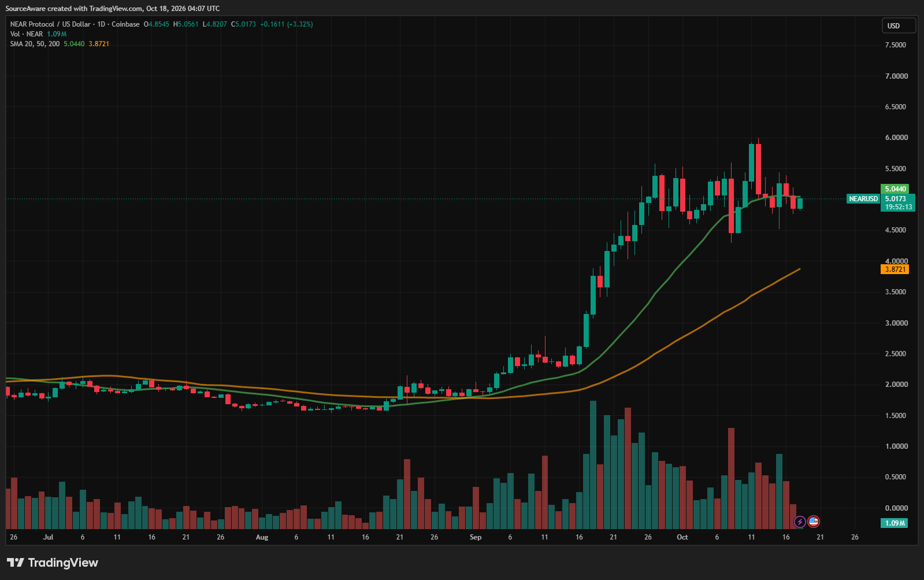Click the low value L4.8207
The height and width of the screenshot is (580, 924).
tap(214, 24)
